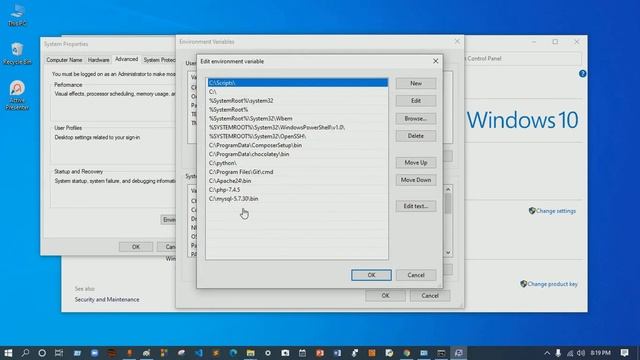Image resolution: width=640 pixels, height=360 pixels.
Task: Open Zoom app in taskbar
Action: 95,353
